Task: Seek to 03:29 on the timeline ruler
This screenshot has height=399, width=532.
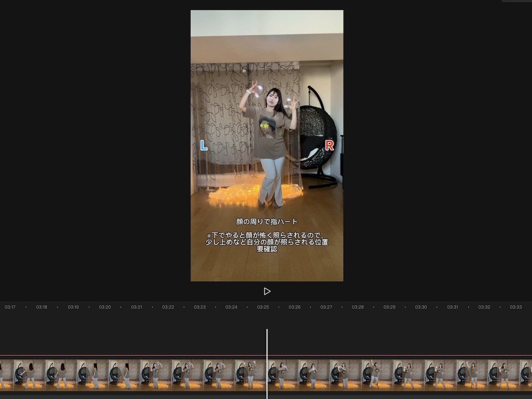Action: click(x=389, y=307)
